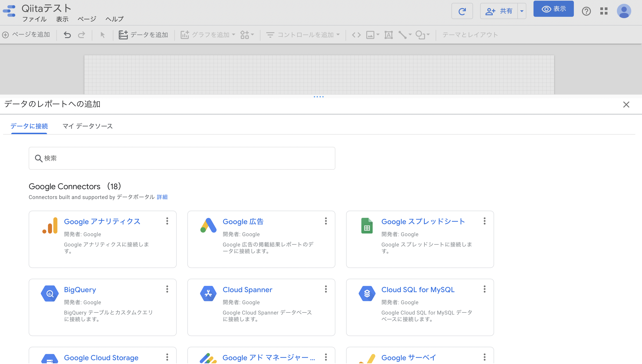Click the Google 広告 connector logo
Image resolution: width=642 pixels, height=364 pixels.
point(208,225)
